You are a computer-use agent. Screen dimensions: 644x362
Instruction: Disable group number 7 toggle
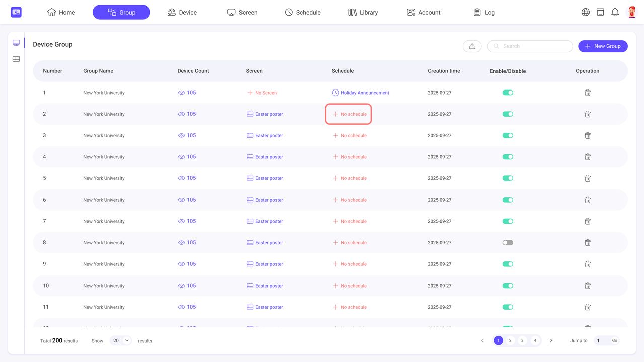coord(508,221)
